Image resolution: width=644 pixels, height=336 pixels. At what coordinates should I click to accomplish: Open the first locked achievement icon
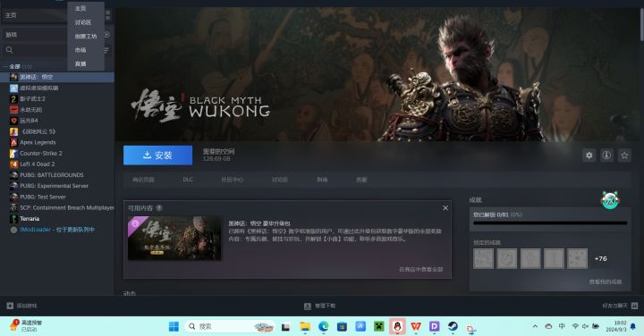tap(483, 258)
